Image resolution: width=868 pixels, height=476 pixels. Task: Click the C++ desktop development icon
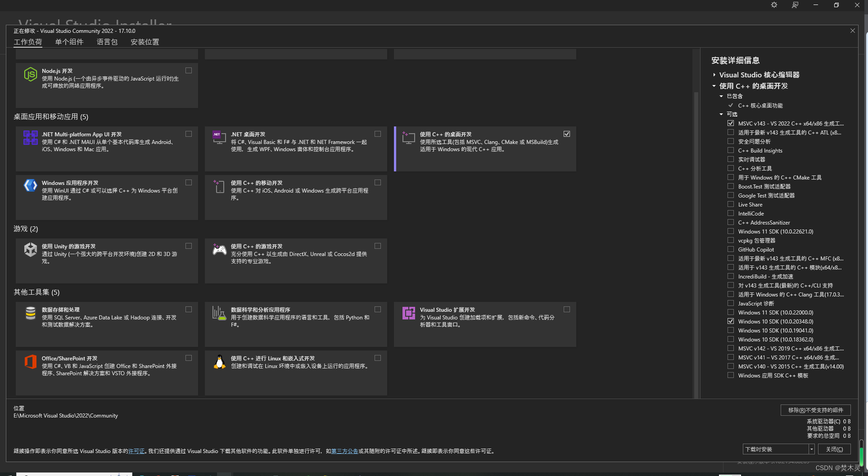(x=408, y=138)
